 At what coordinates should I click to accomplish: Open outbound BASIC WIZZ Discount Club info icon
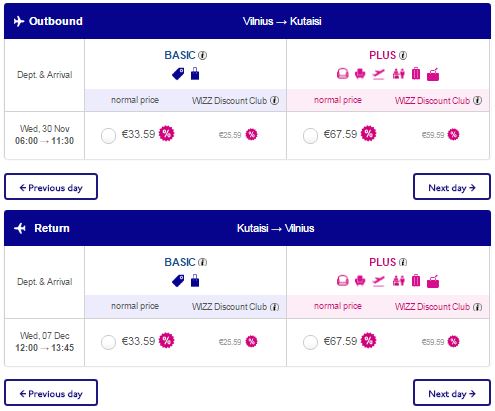click(274, 100)
